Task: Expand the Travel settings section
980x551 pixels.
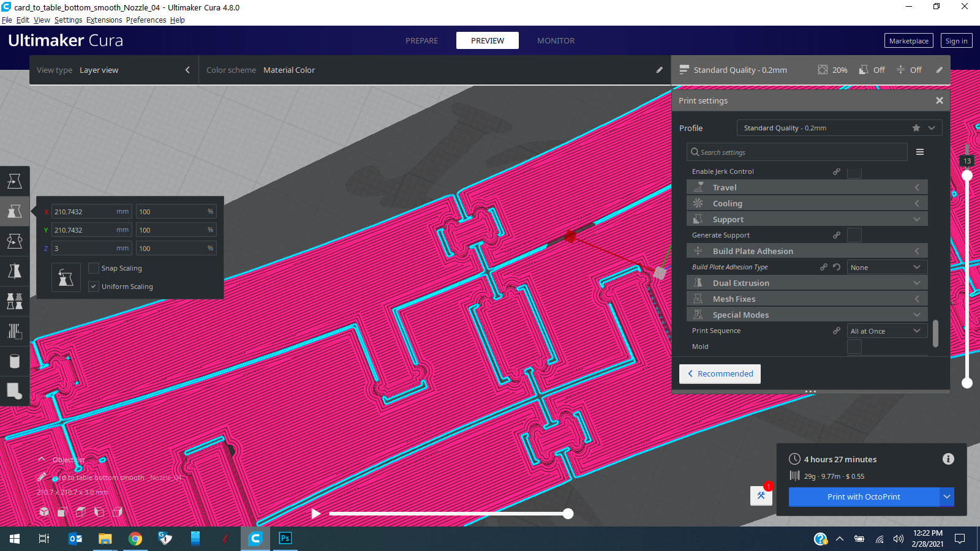Action: click(807, 187)
